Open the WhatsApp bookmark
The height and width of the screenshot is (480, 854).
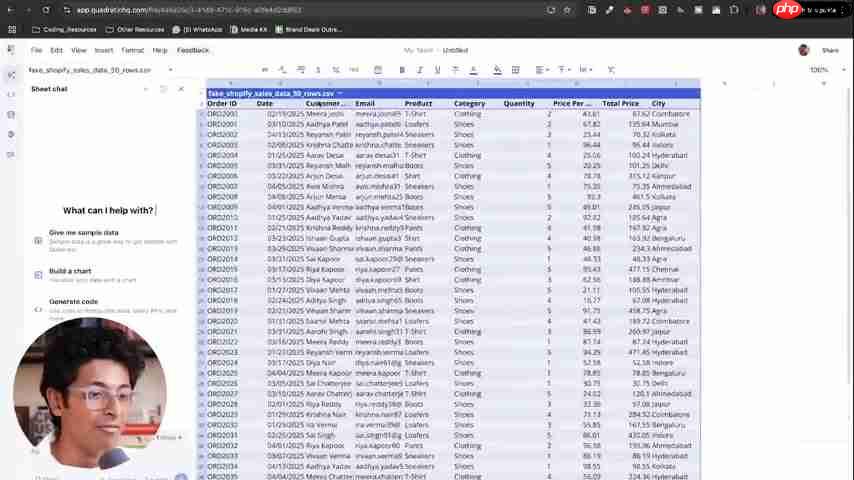click(197, 29)
